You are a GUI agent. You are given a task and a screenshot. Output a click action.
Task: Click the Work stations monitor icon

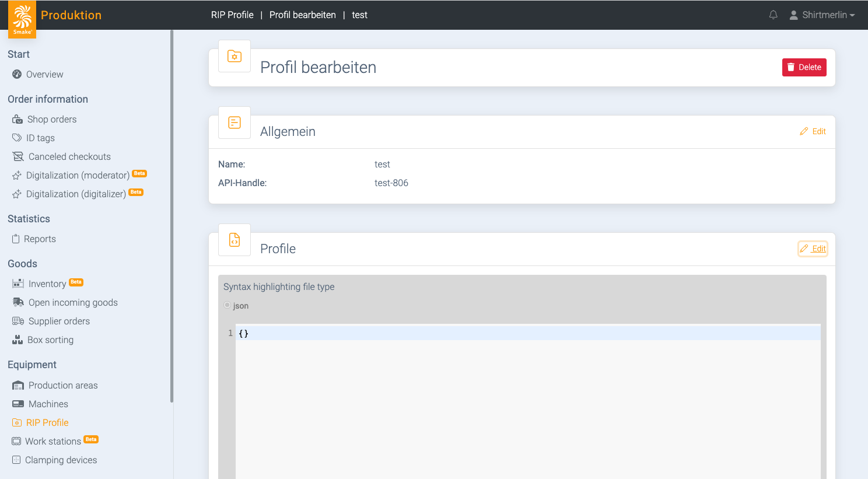16,441
